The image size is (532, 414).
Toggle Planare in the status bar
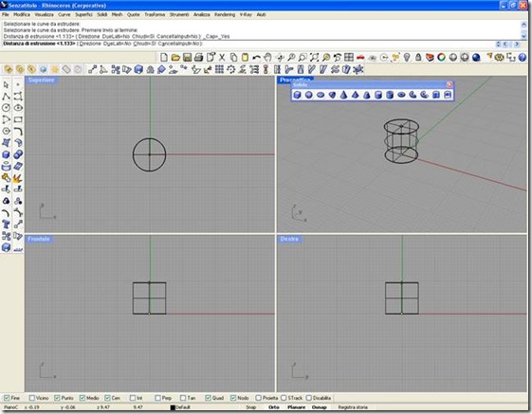click(296, 407)
